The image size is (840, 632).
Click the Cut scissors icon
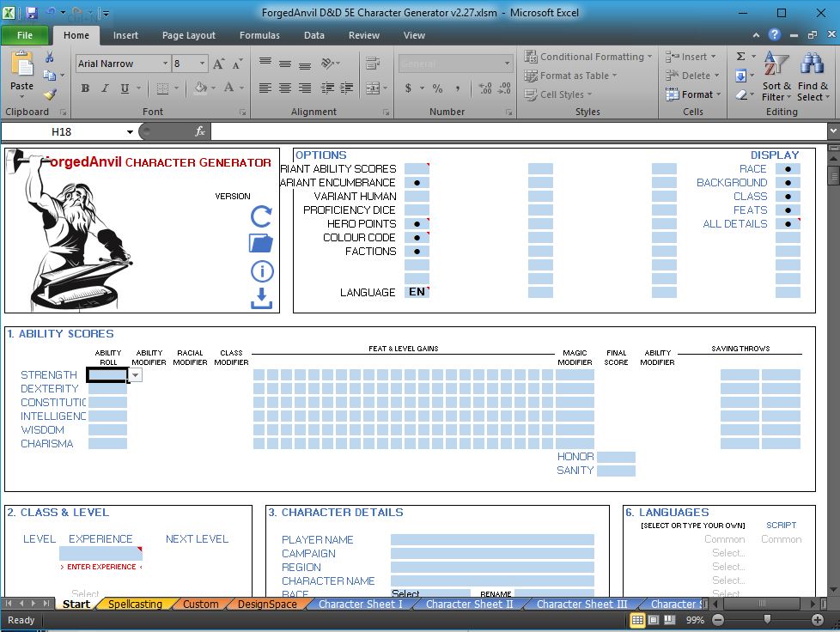pyautogui.click(x=50, y=58)
